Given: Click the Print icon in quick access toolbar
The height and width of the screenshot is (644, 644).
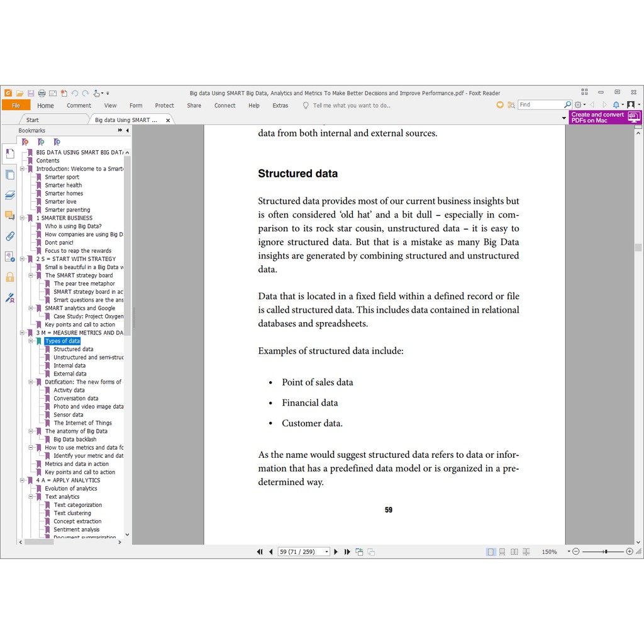Looking at the screenshot, I should [42, 93].
